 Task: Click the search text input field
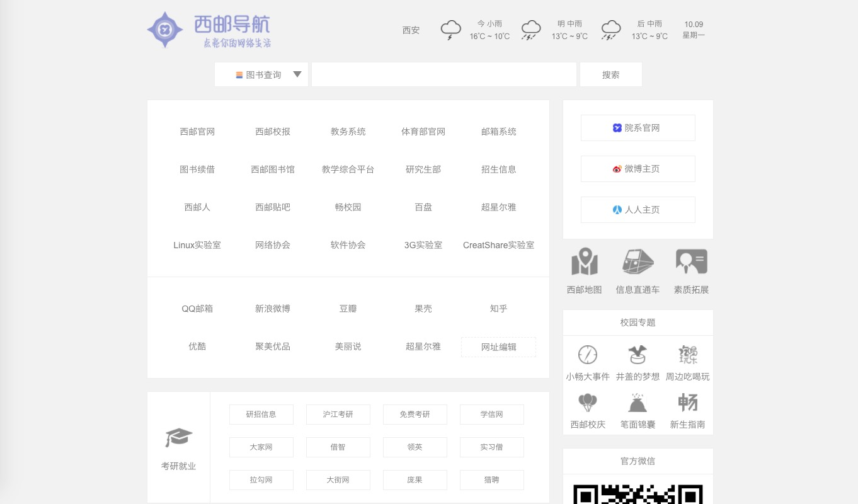(444, 74)
